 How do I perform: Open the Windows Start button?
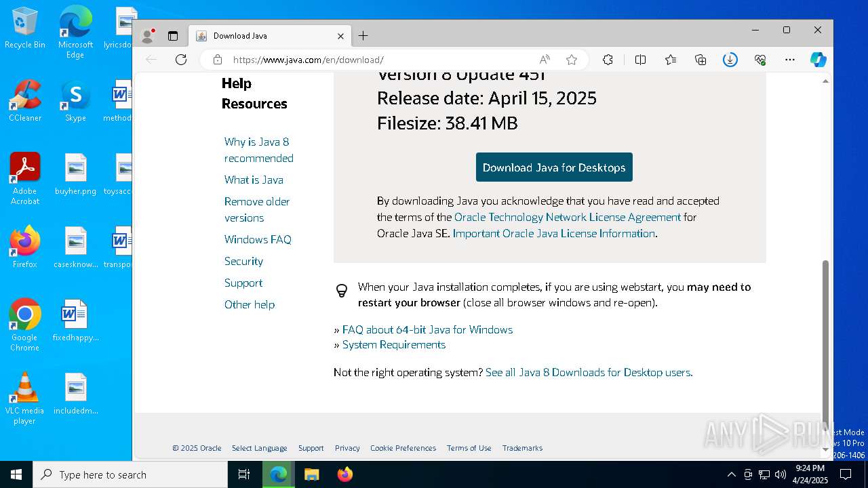click(x=16, y=474)
